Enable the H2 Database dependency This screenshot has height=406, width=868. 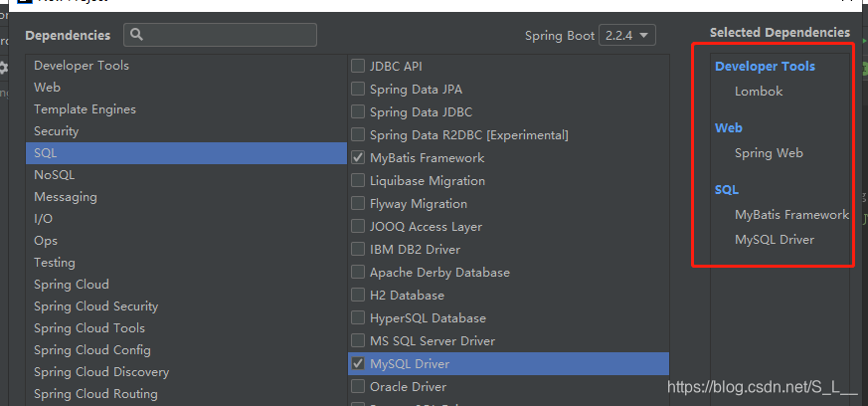click(x=358, y=296)
